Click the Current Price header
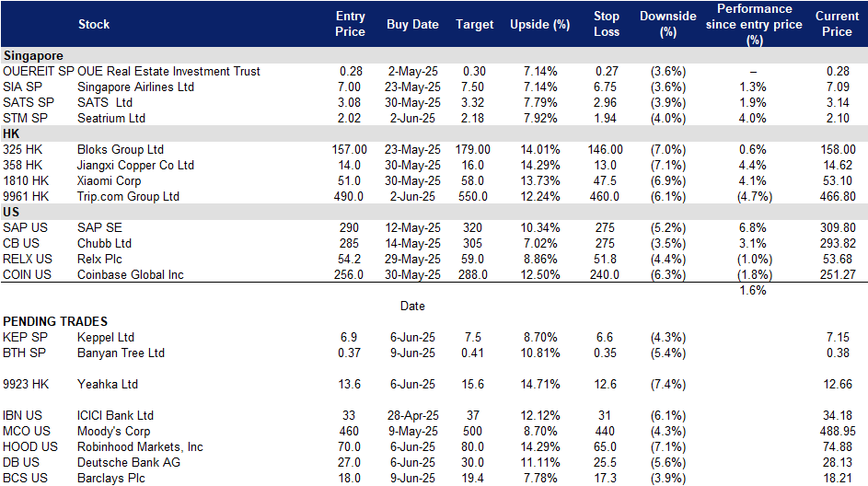The image size is (868, 486). [x=837, y=24]
